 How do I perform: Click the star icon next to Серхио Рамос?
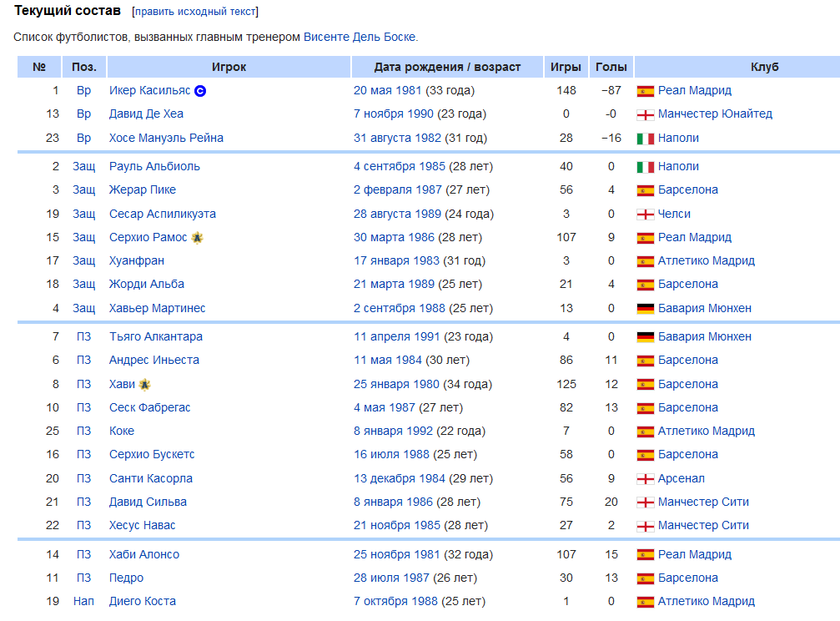[x=198, y=238]
